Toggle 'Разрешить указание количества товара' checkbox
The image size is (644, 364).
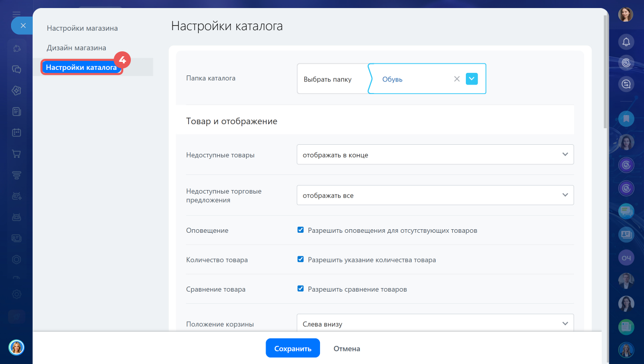tap(300, 259)
